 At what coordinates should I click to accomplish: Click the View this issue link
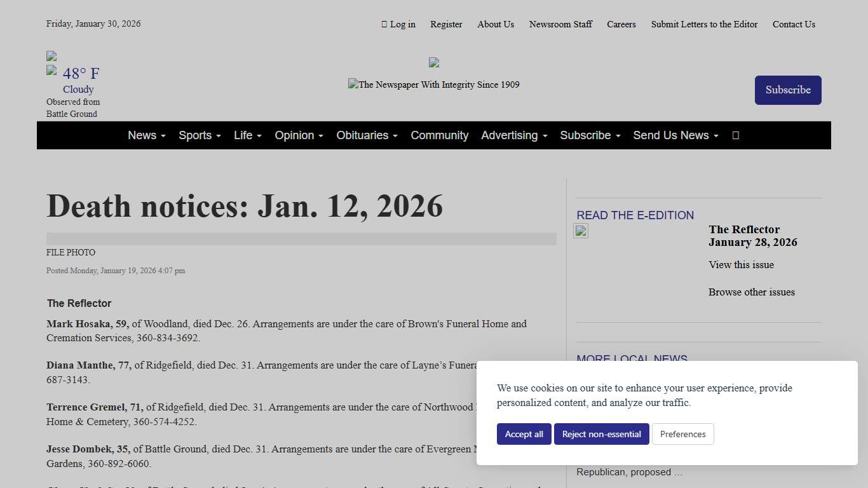click(741, 265)
